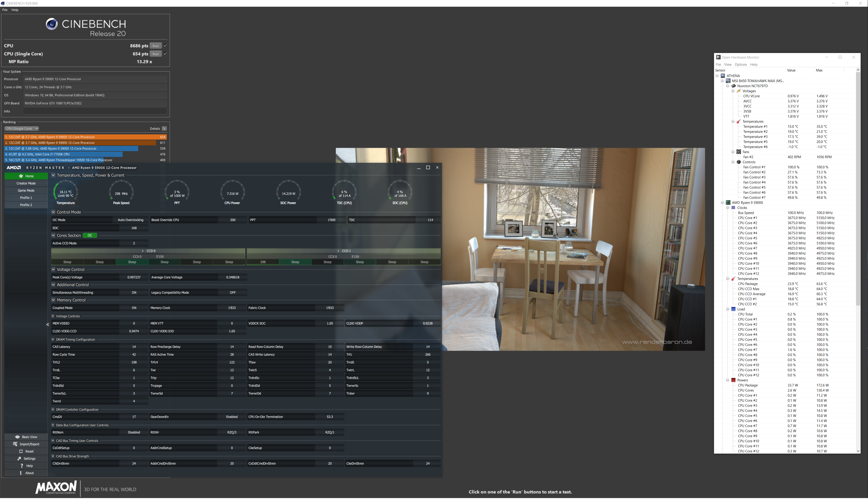
Task: Click the Reset icon in sidebar
Action: (21, 451)
